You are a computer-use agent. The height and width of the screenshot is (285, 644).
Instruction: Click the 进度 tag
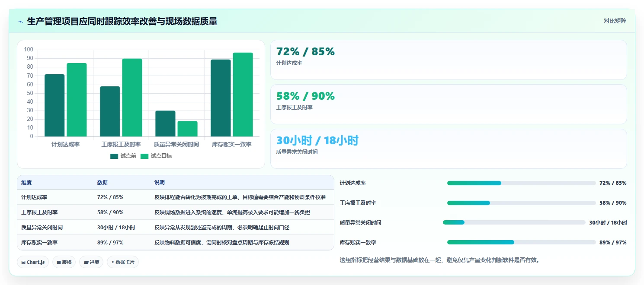point(91,262)
